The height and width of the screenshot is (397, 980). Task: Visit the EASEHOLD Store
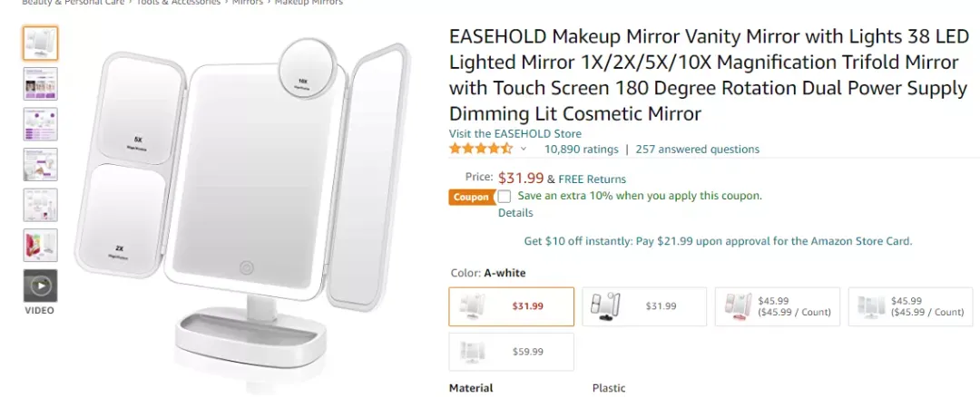coord(515,133)
